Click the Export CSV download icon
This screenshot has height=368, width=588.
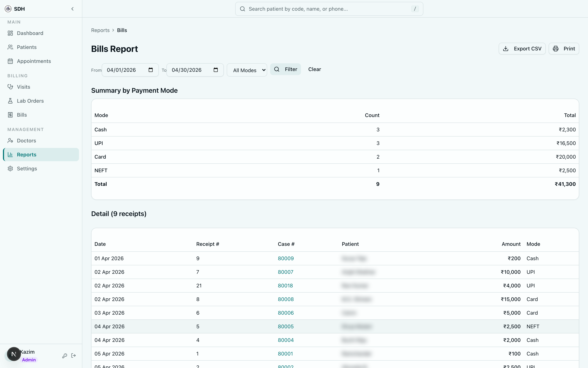[x=506, y=49]
